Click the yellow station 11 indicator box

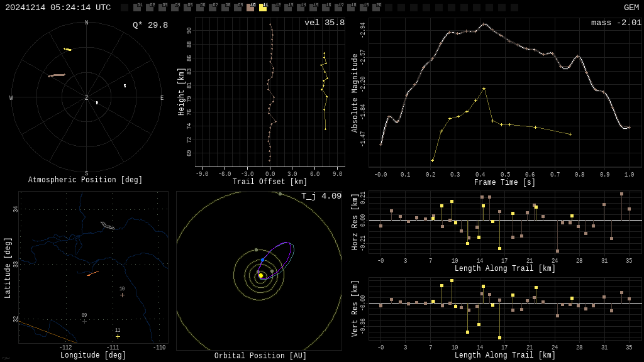click(263, 8)
